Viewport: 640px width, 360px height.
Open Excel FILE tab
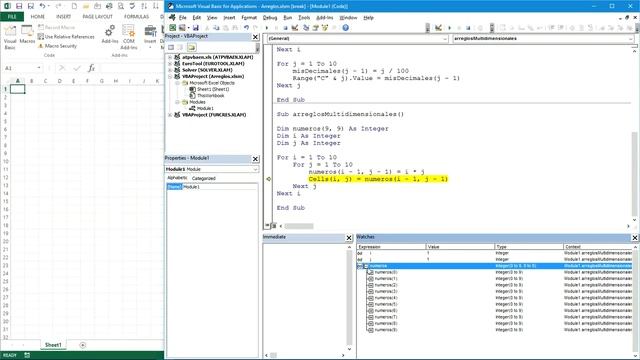pos(12,17)
